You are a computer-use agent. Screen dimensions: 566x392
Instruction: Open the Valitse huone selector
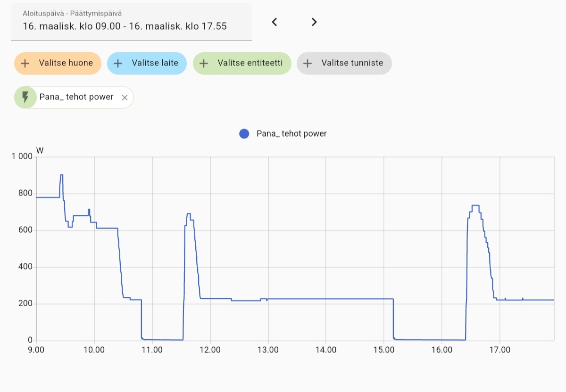(x=66, y=63)
